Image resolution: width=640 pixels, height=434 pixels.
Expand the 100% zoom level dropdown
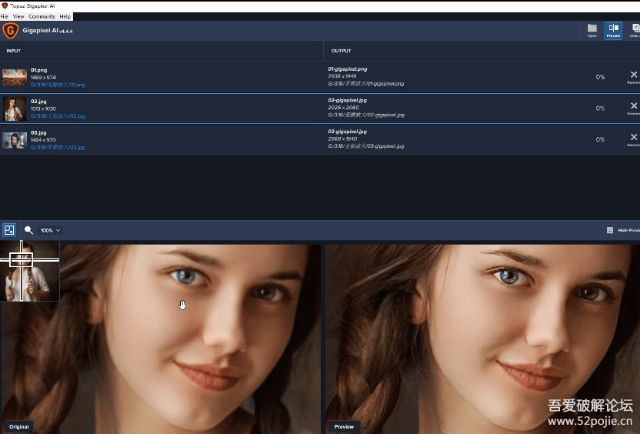tap(50, 231)
